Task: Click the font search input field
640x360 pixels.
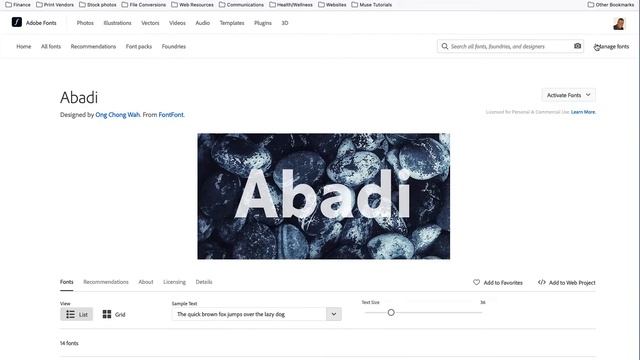Action: click(510, 47)
